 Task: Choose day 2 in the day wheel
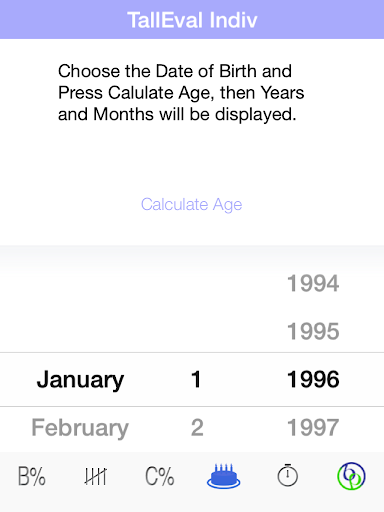point(197,428)
